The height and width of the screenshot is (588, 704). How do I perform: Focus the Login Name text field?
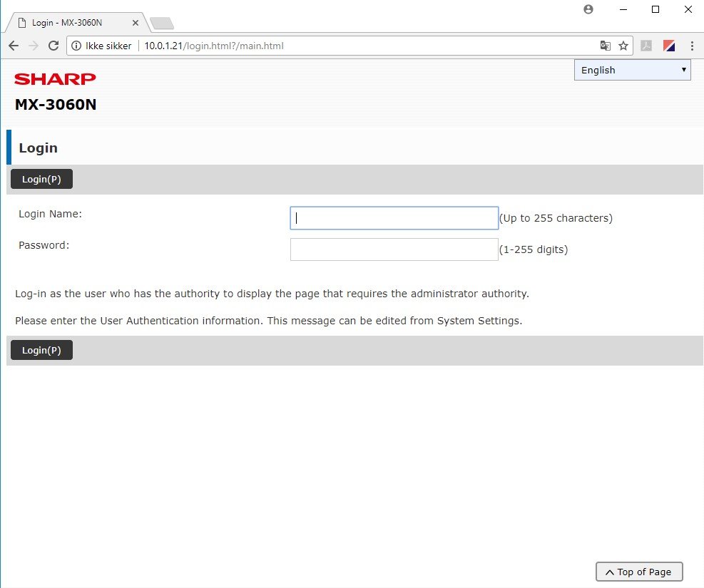[x=394, y=218]
